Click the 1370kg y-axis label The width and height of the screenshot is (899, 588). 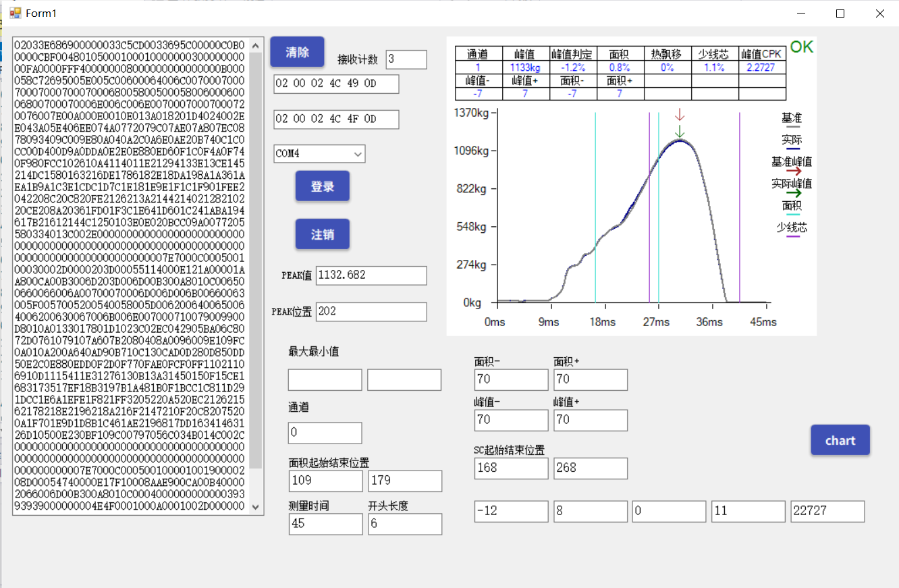pos(471,113)
